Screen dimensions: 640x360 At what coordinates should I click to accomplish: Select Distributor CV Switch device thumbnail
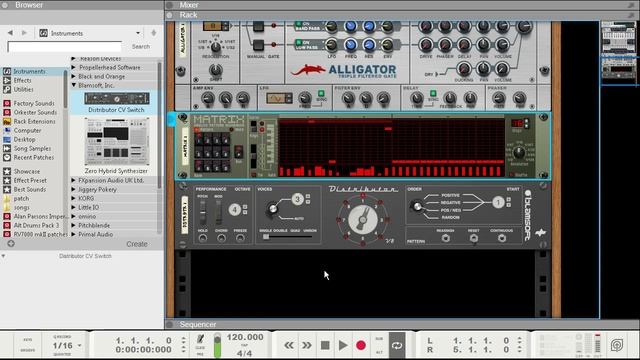(x=117, y=98)
